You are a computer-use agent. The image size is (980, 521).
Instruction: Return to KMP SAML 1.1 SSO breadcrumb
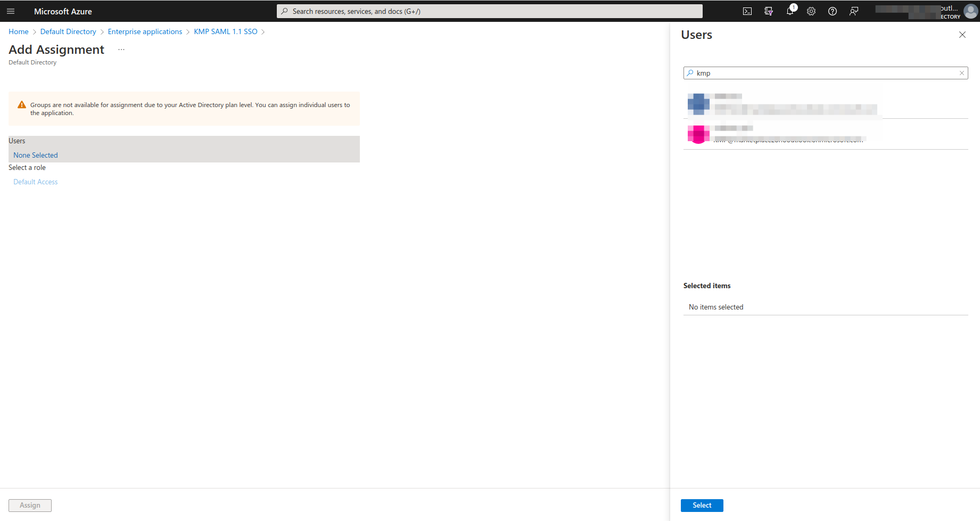[226, 31]
